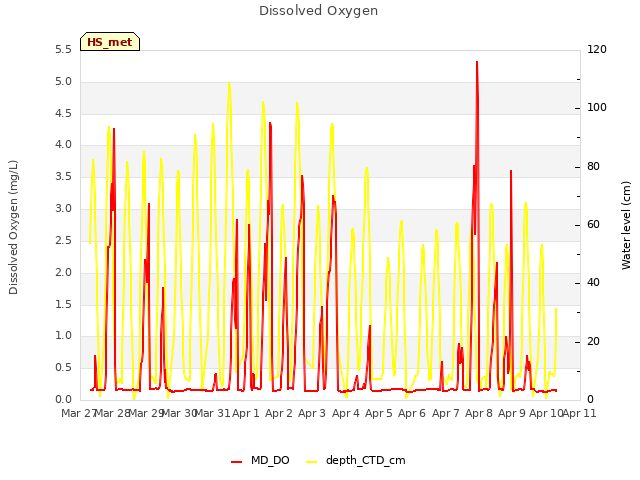The image size is (640, 480).
Task: Click the 0.5 left axis value
Action: point(63,368)
